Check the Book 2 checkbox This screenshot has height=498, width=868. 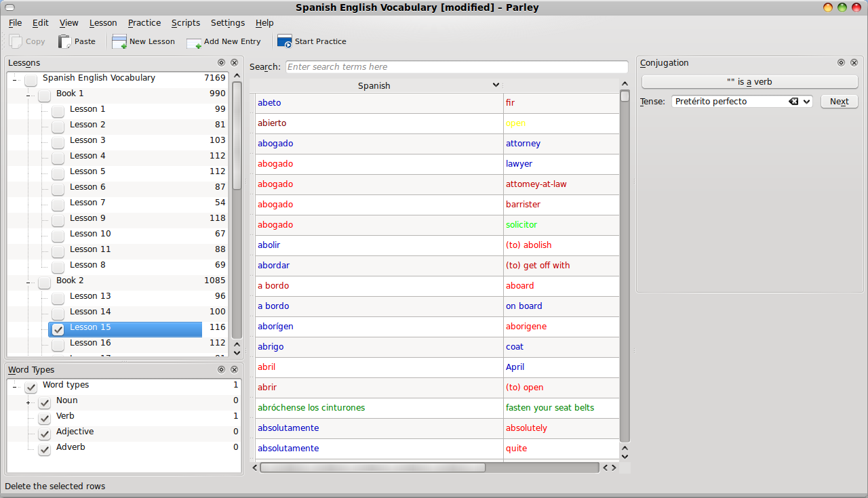click(x=44, y=283)
